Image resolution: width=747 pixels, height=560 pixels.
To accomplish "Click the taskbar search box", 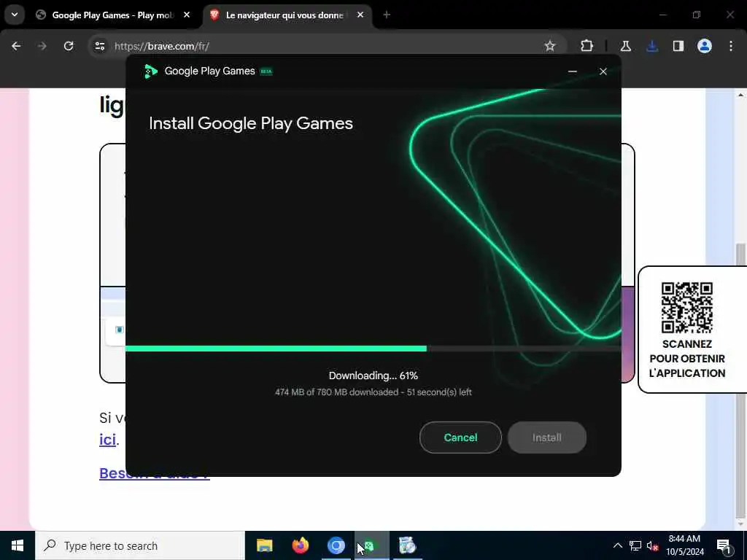I will [140, 545].
